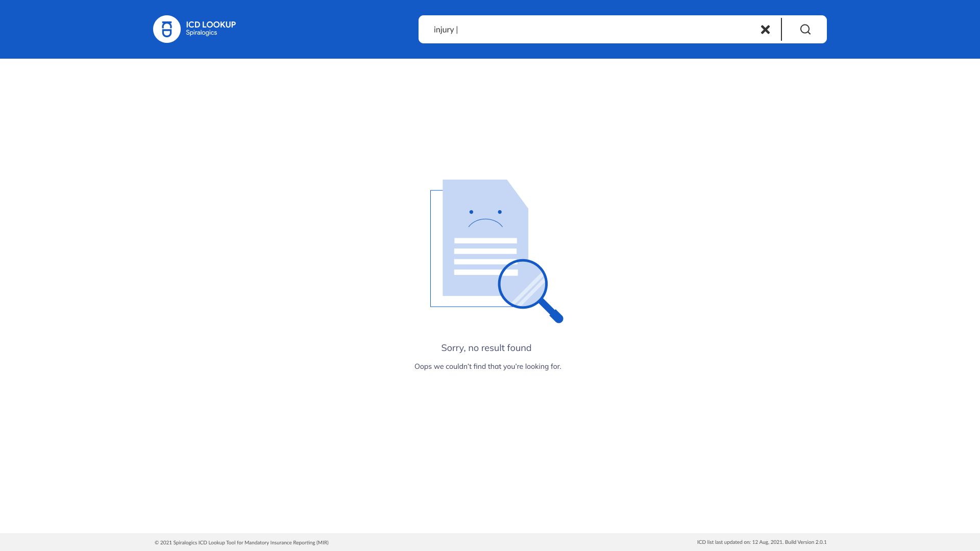980x551 pixels.
Task: Click the magnifying glass handle in the illustration
Action: [551, 311]
